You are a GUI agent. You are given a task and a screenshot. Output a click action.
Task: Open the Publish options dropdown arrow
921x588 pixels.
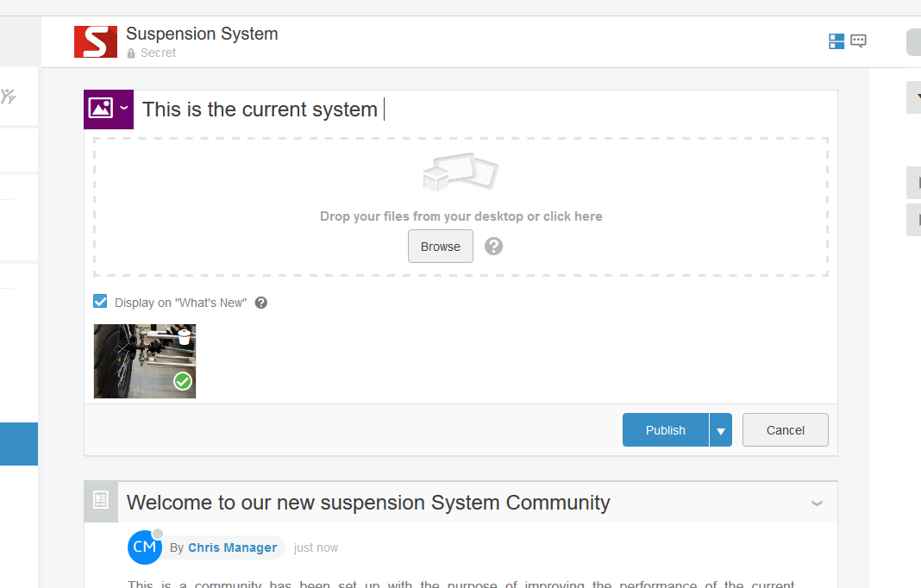[720, 430]
